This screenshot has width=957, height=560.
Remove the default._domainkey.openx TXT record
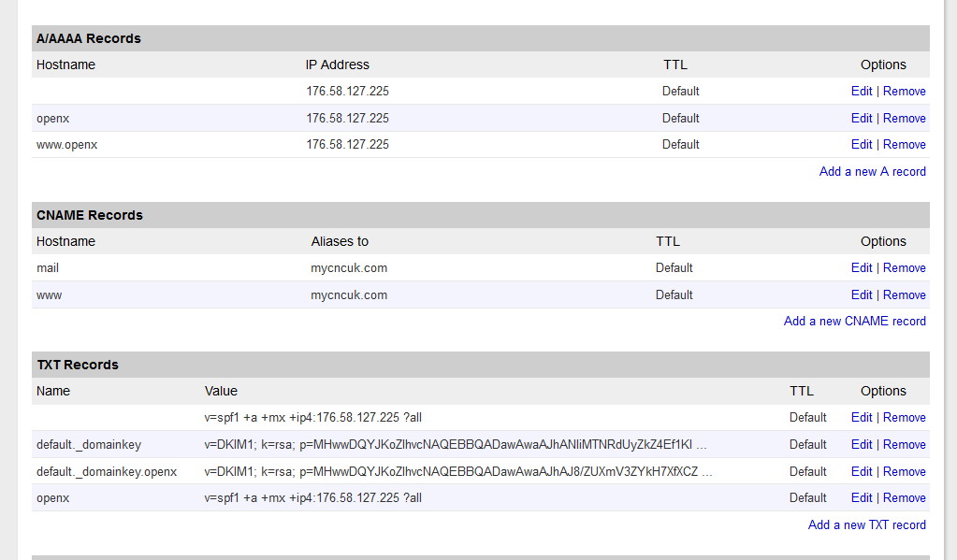click(904, 471)
